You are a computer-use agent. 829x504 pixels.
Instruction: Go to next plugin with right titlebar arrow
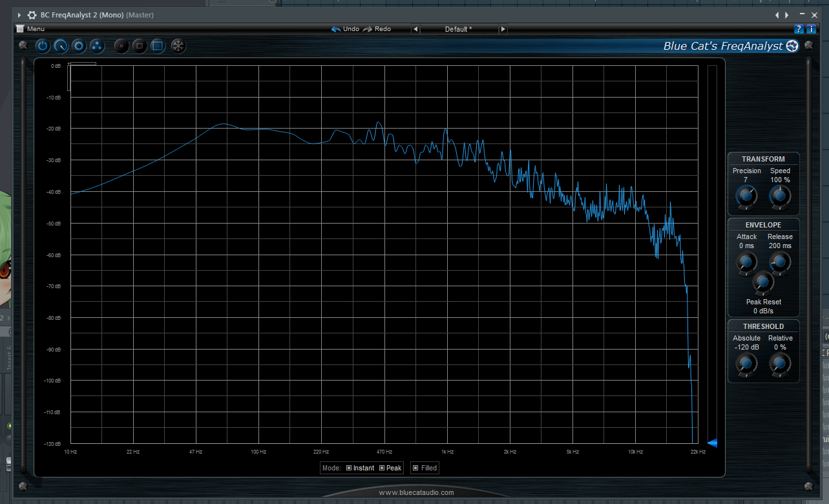pos(786,15)
